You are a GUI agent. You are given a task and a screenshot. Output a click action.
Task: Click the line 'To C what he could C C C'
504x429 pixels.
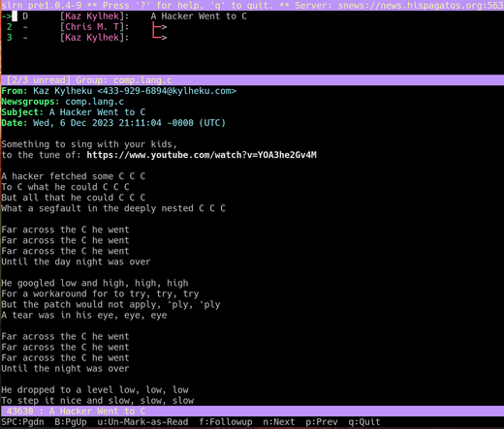(x=65, y=187)
